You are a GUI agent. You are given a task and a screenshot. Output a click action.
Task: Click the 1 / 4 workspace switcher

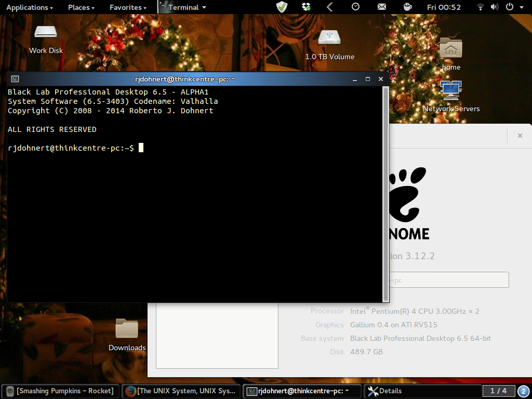[498, 391]
